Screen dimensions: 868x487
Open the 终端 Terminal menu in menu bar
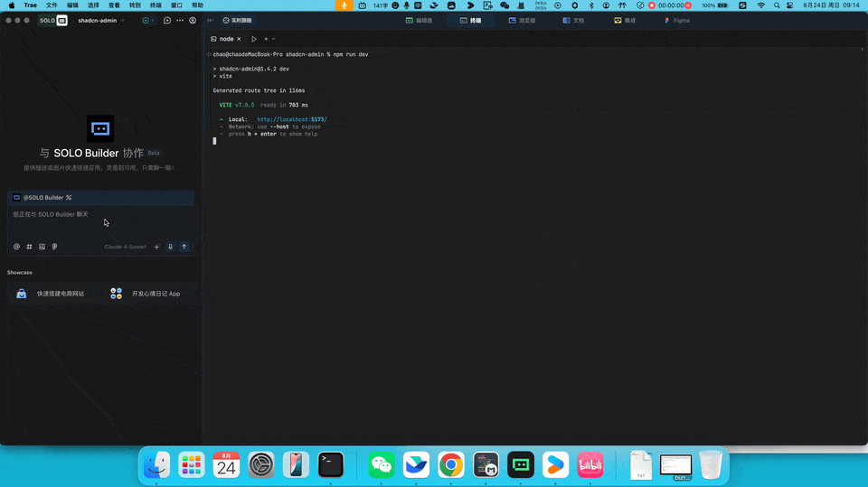156,5
